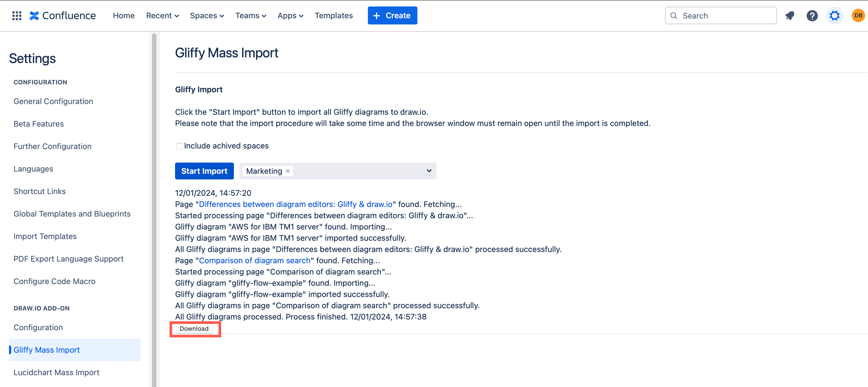The height and width of the screenshot is (387, 868).
Task: Open Global Templates and Blueprints
Action: (72, 214)
